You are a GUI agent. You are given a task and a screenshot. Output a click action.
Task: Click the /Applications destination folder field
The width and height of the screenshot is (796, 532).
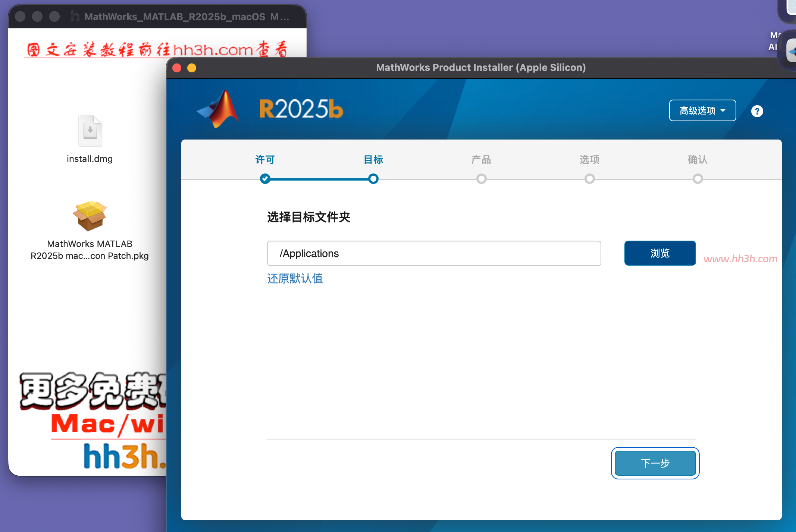[x=434, y=253]
